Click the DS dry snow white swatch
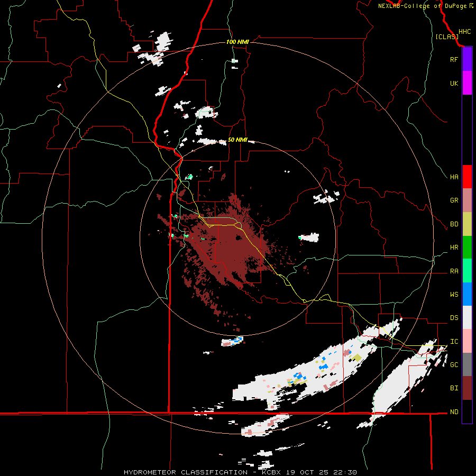The image size is (476, 476). point(467,317)
